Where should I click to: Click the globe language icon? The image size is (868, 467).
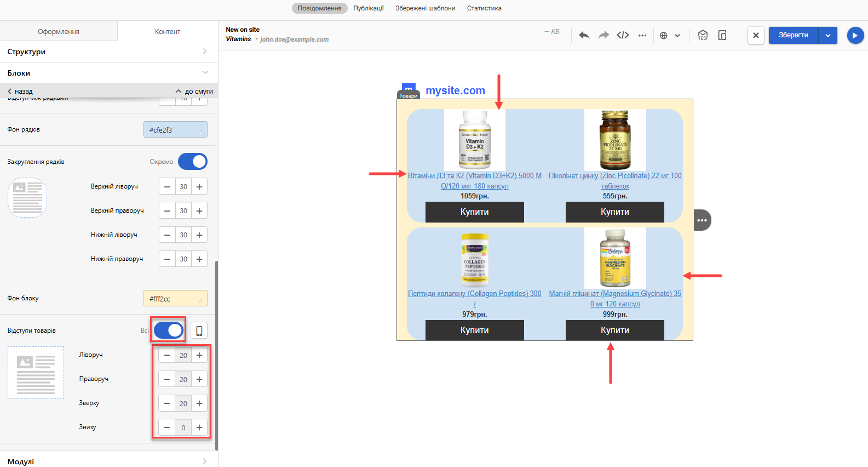tap(664, 36)
